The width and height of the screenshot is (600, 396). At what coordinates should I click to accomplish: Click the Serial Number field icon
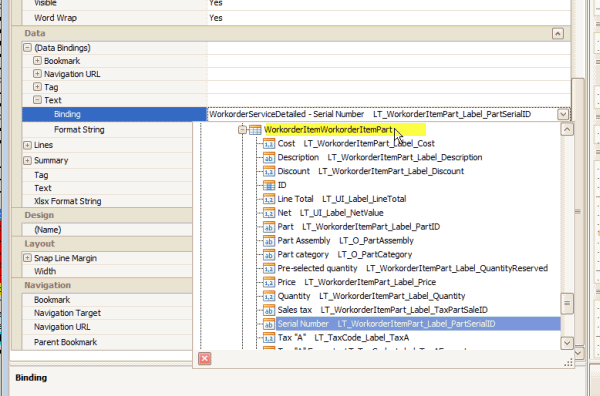[269, 324]
